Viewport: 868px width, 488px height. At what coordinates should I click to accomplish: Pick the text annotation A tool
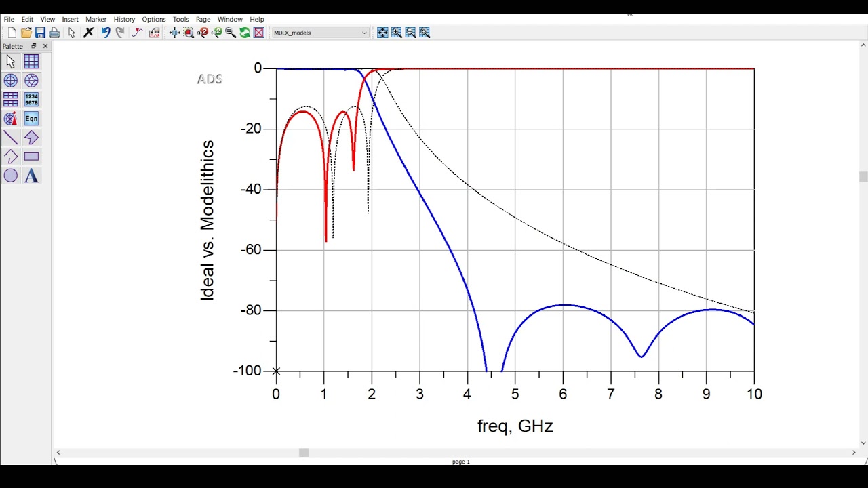31,176
